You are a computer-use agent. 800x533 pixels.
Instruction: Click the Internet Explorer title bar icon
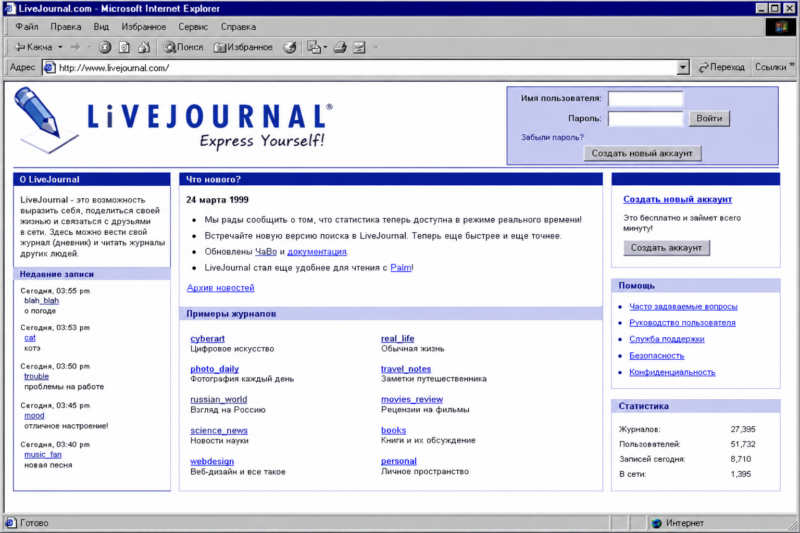[x=10, y=9]
